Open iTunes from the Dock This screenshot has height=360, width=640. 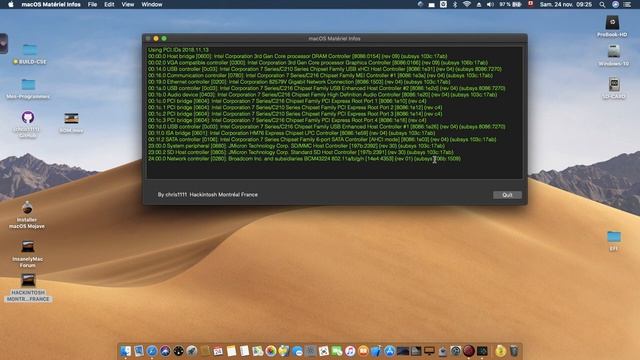point(350,351)
